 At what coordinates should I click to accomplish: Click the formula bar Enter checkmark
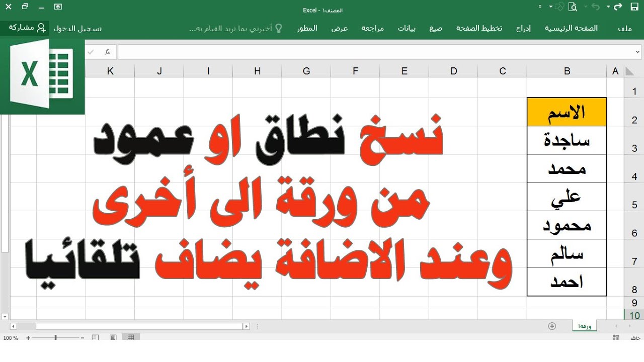tap(91, 52)
